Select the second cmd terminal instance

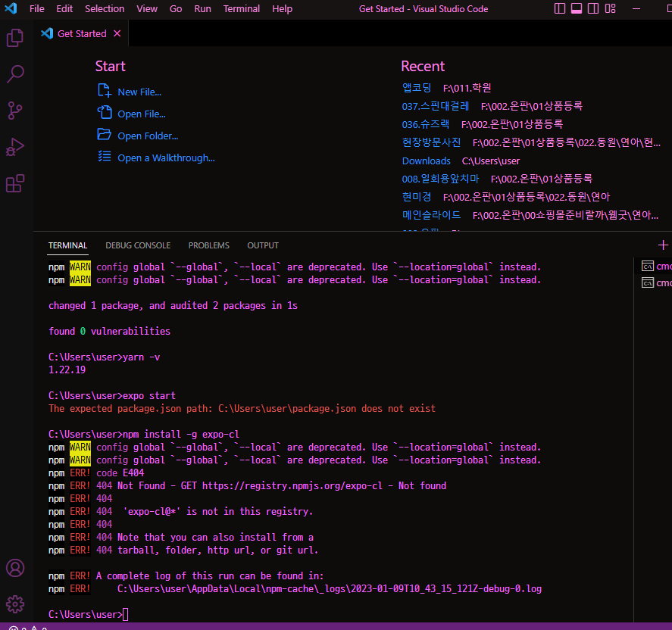coord(656,282)
